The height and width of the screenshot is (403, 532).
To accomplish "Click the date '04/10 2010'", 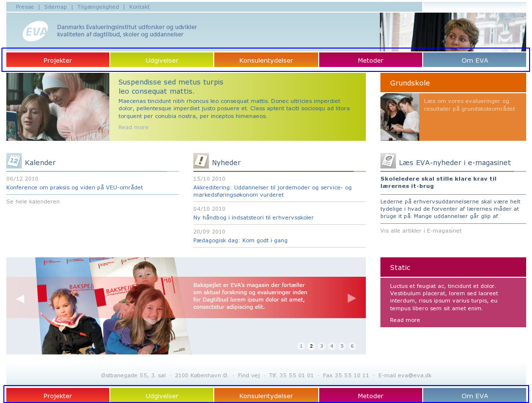I will (x=209, y=209).
